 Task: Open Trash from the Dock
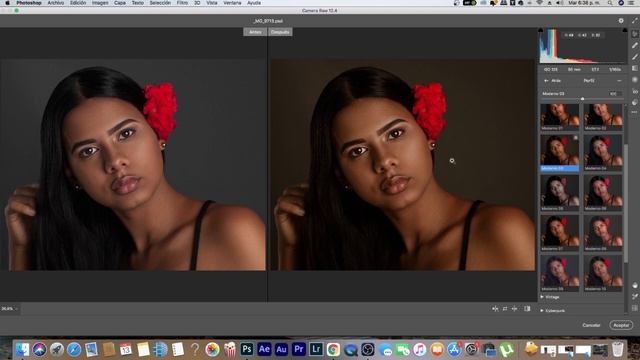coord(618,349)
